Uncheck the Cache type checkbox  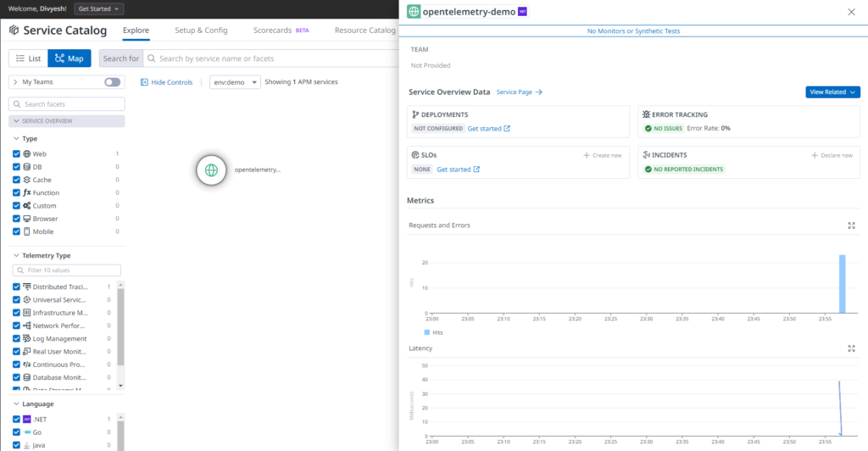[16, 180]
